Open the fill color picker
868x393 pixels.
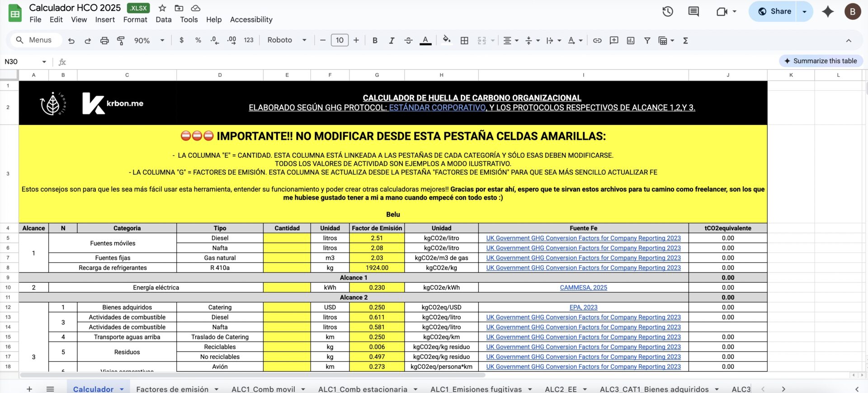[447, 40]
